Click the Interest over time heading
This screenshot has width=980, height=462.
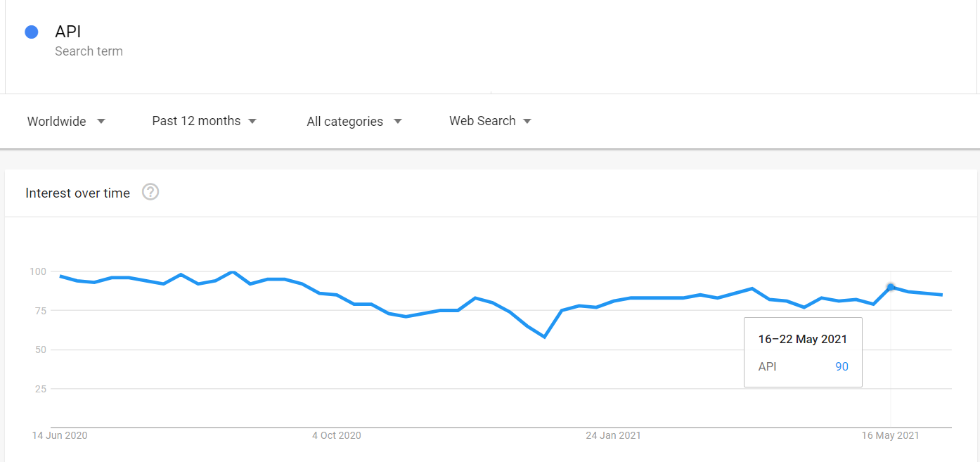tap(77, 193)
